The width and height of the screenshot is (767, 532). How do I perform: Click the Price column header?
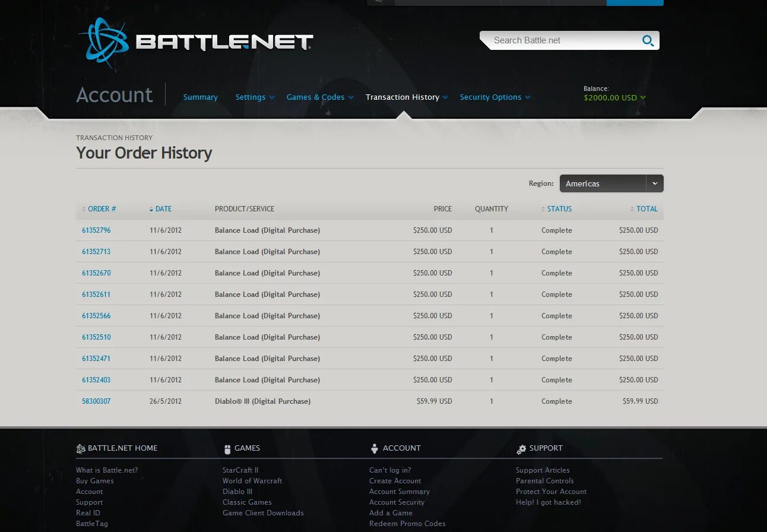click(x=443, y=209)
